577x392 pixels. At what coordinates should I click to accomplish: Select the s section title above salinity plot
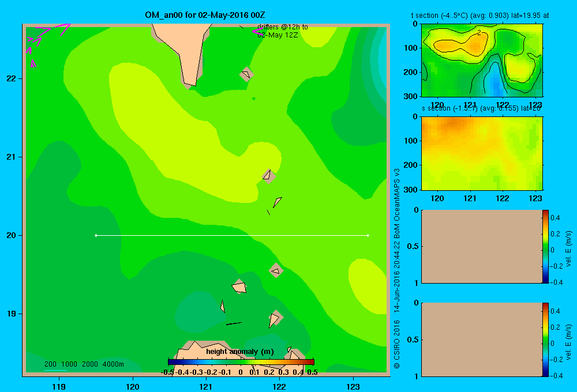click(481, 108)
